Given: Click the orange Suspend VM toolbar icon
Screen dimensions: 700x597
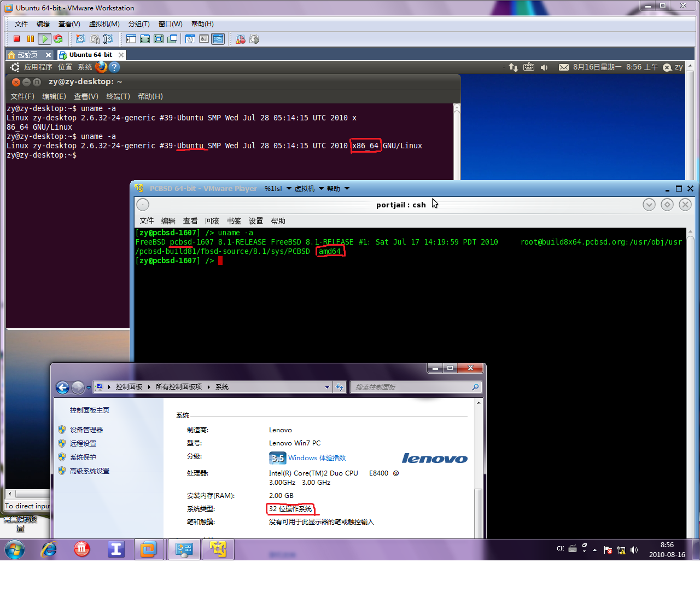Looking at the screenshot, I should pyautogui.click(x=30, y=39).
